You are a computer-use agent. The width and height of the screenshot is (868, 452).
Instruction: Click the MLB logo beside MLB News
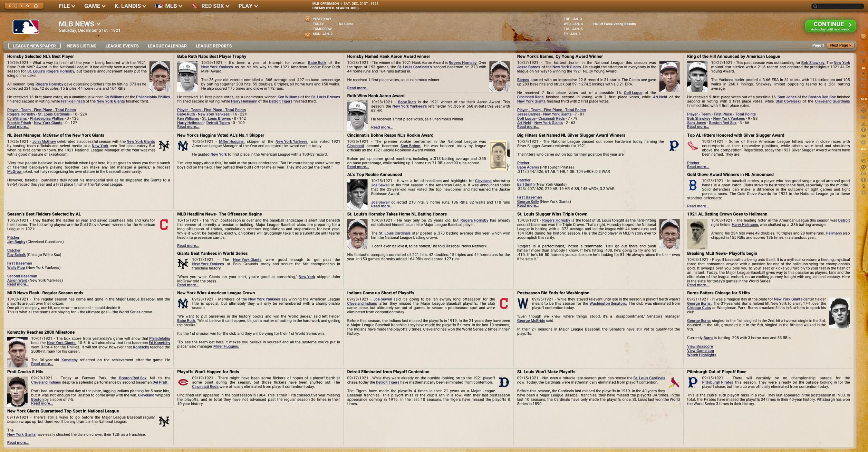[26, 27]
